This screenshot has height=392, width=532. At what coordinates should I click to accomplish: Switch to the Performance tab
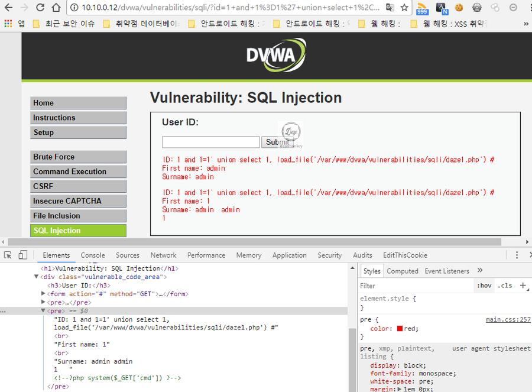pos(206,255)
